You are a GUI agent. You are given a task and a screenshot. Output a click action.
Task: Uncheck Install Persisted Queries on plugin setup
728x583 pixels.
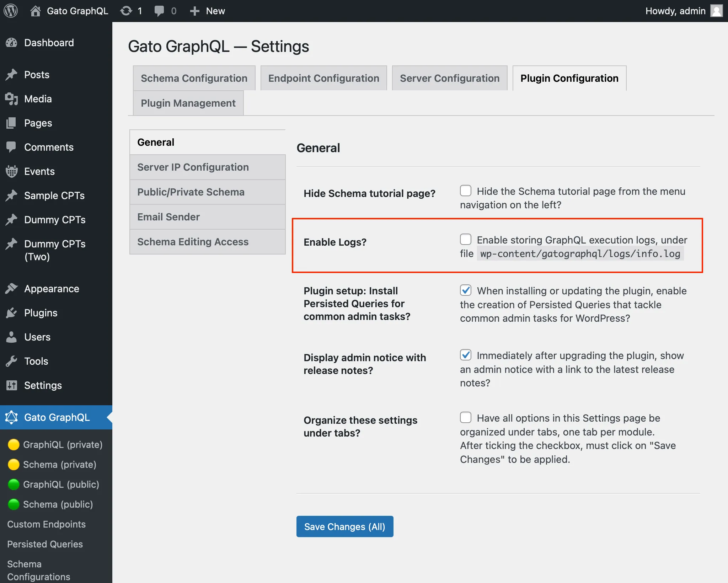[x=466, y=290]
